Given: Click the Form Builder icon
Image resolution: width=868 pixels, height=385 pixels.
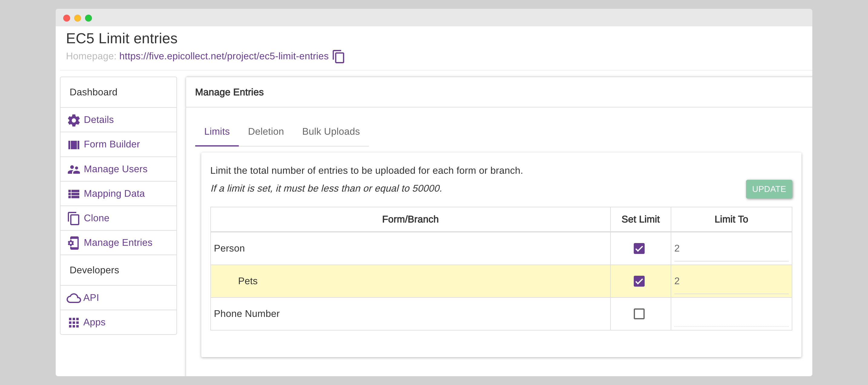Looking at the screenshot, I should pos(74,145).
